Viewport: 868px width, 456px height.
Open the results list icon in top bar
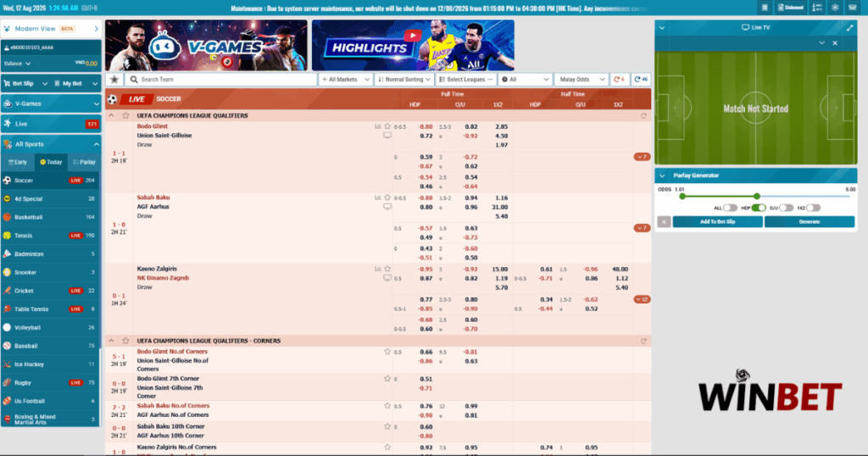tap(817, 8)
